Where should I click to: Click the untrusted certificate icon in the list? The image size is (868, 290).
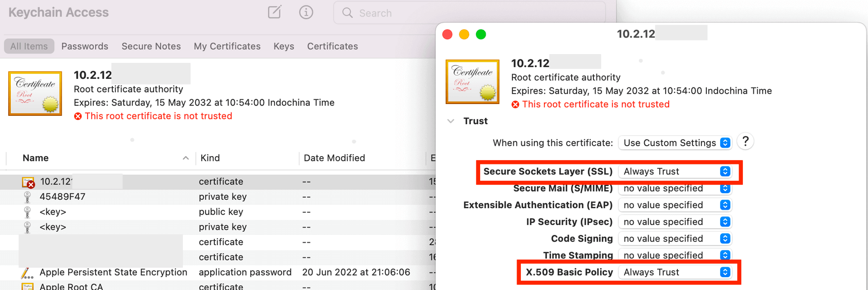(28, 182)
